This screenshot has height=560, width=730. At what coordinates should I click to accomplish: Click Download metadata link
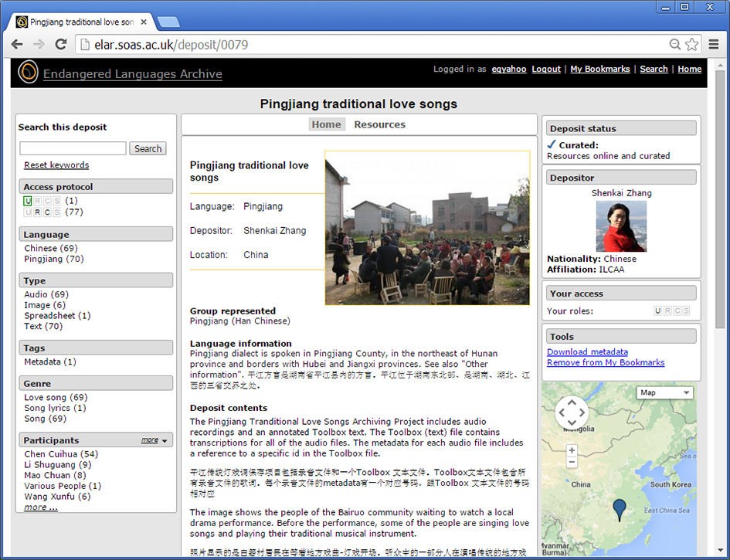[587, 352]
